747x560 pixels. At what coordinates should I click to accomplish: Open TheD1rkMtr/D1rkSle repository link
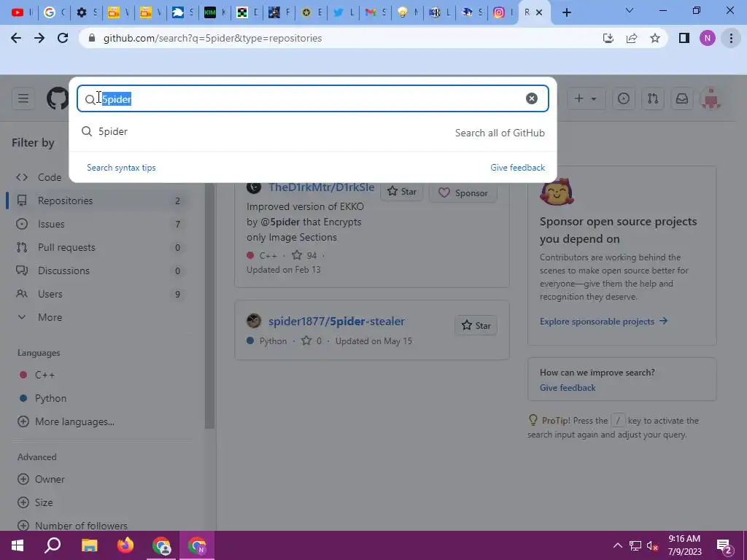321,187
